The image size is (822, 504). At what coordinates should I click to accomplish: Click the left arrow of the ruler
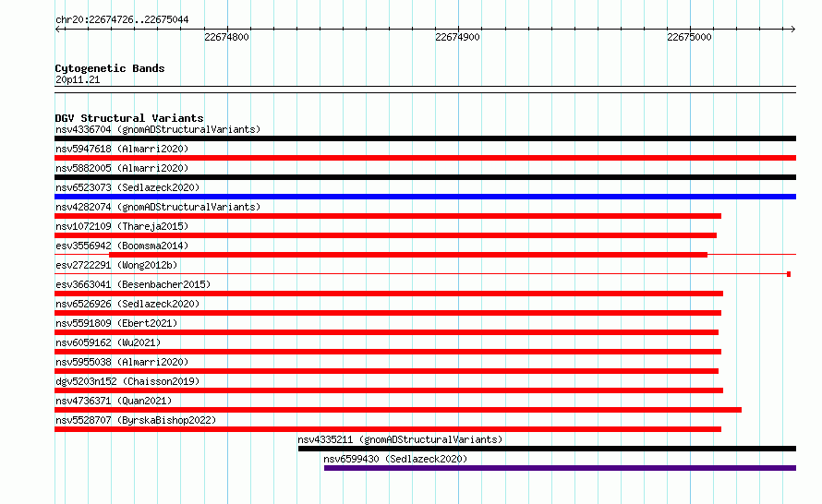pyautogui.click(x=57, y=30)
